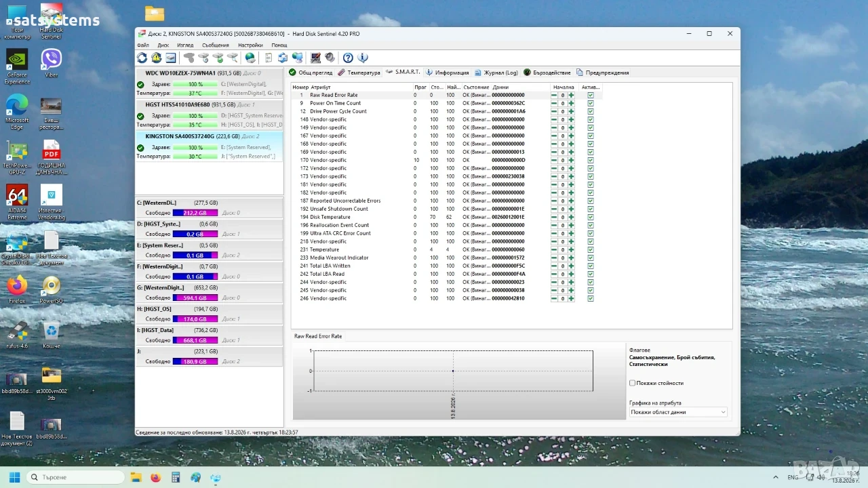The height and width of the screenshot is (488, 868).
Task: Click the I: [HGST_Data] free space bar
Action: (x=195, y=340)
